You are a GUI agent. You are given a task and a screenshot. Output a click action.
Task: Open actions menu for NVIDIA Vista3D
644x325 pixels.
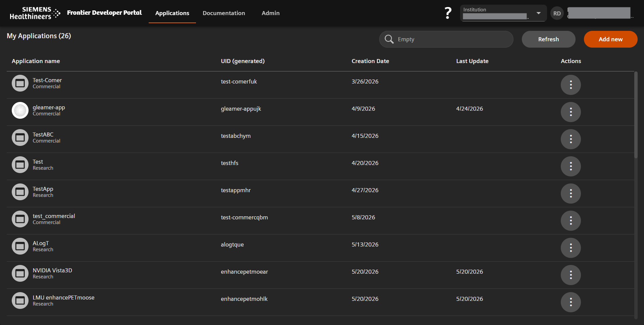[571, 275]
